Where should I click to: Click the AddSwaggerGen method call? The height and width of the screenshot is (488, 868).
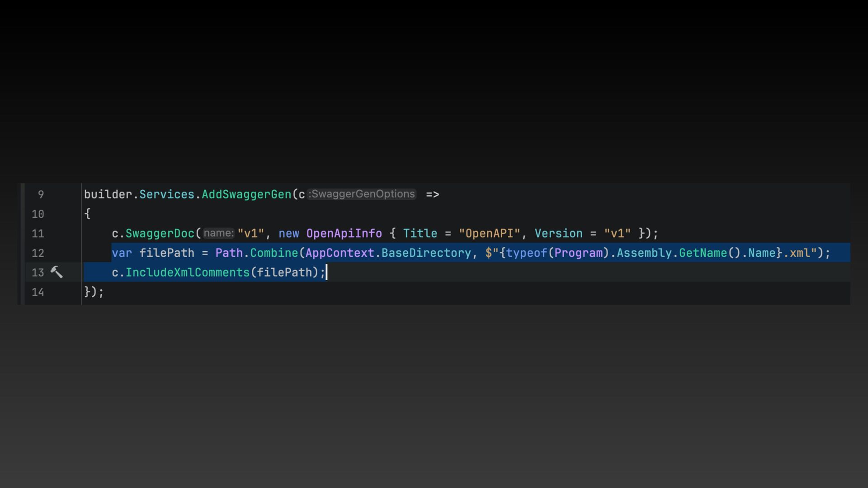click(x=246, y=194)
